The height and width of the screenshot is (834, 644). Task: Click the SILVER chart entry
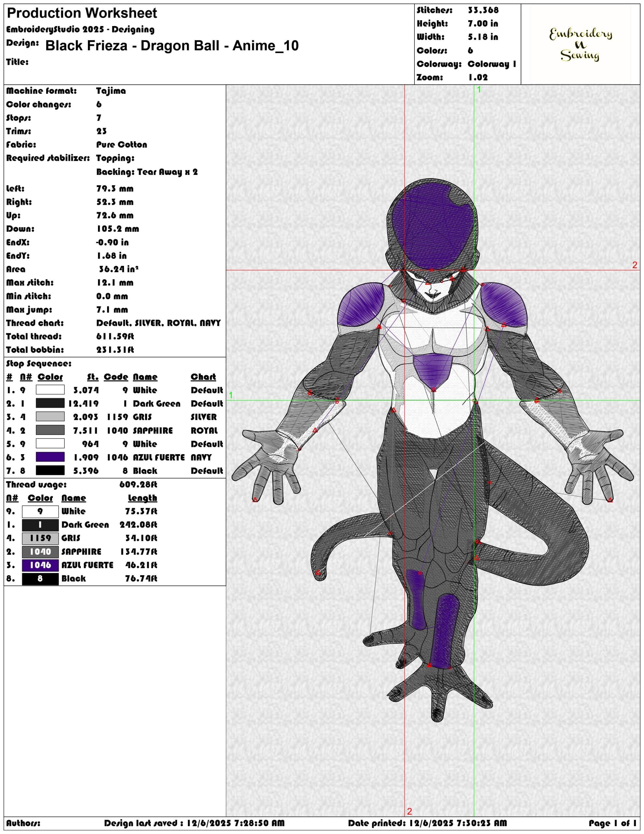pyautogui.click(x=203, y=417)
